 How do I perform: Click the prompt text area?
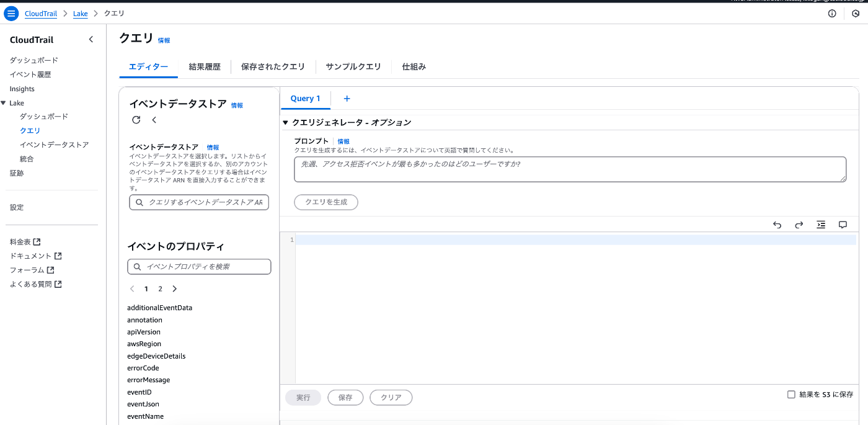pos(570,169)
